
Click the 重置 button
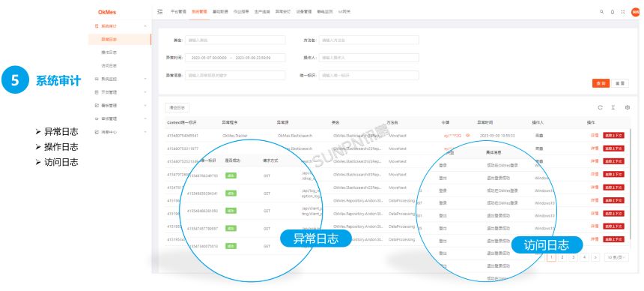point(620,83)
